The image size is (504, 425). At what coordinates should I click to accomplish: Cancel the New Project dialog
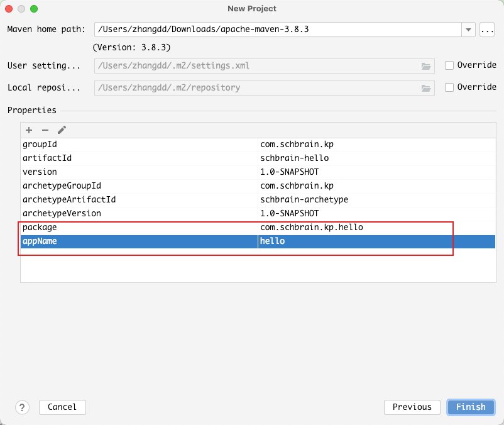[62, 407]
